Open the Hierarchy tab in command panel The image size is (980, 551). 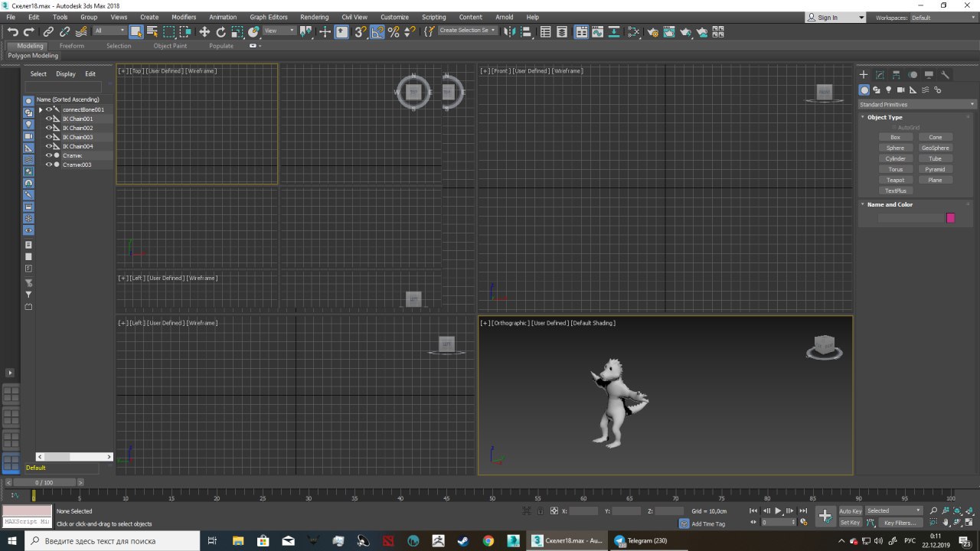pos(896,75)
